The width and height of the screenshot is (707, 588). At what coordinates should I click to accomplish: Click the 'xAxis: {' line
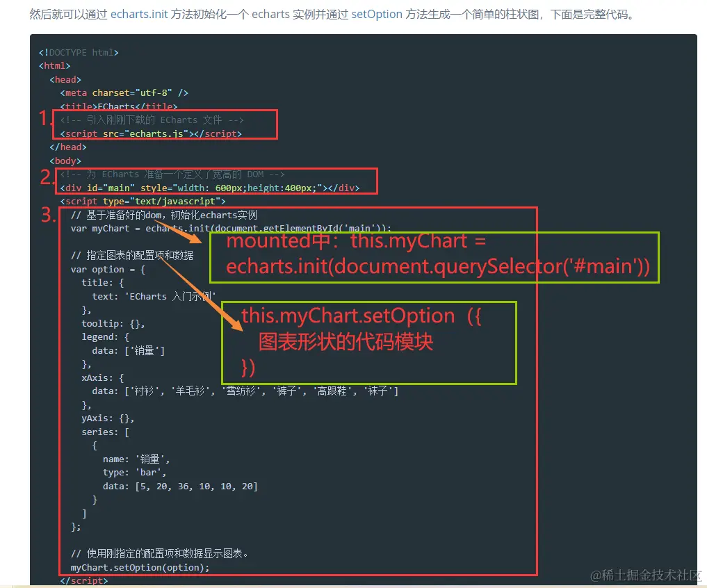tap(102, 378)
